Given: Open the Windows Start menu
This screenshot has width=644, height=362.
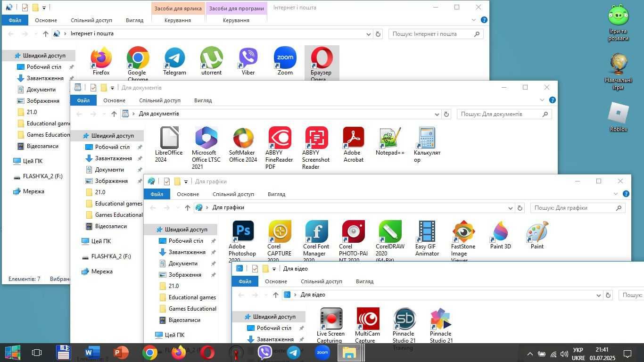Looking at the screenshot, I should (12, 353).
